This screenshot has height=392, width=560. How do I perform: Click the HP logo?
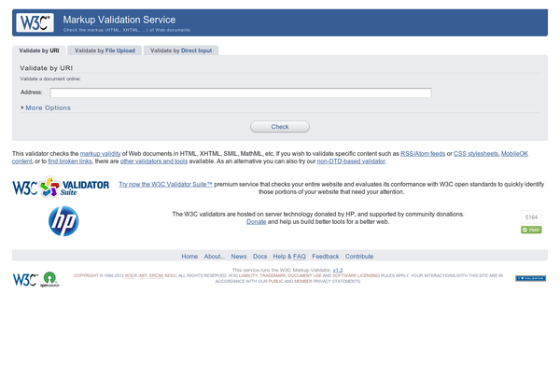63,221
